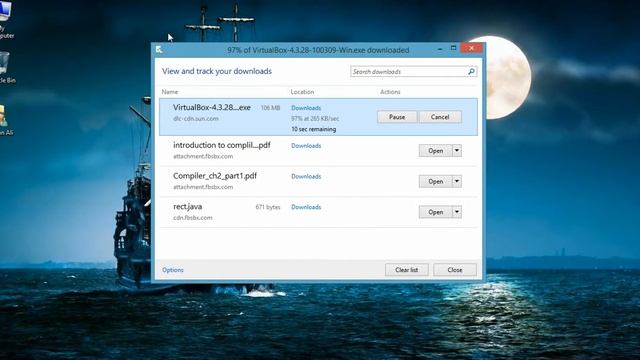Viewport: 640px width, 360px height.
Task: Select the Recycle Bin desktop icon
Action: pos(6,68)
